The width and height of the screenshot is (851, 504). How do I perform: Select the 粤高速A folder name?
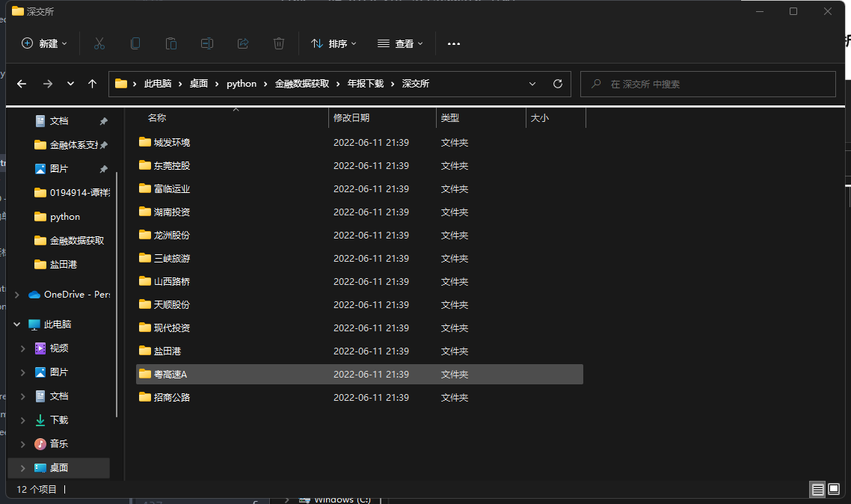(170, 375)
